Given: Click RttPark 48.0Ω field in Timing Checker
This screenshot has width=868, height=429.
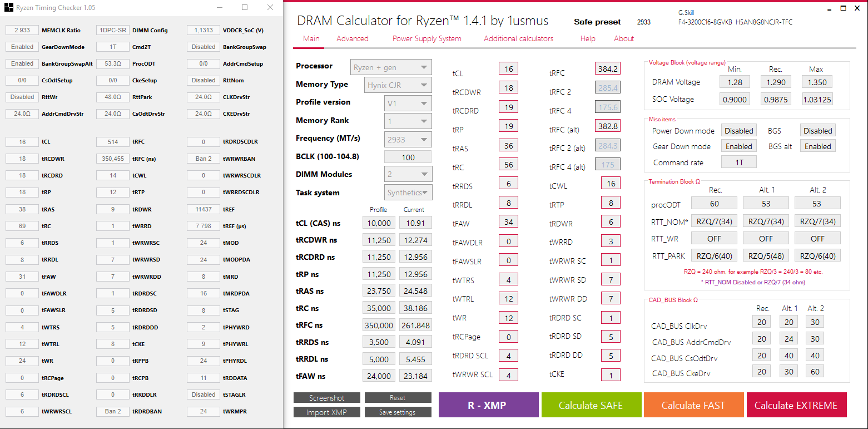Looking at the screenshot, I should [x=113, y=97].
